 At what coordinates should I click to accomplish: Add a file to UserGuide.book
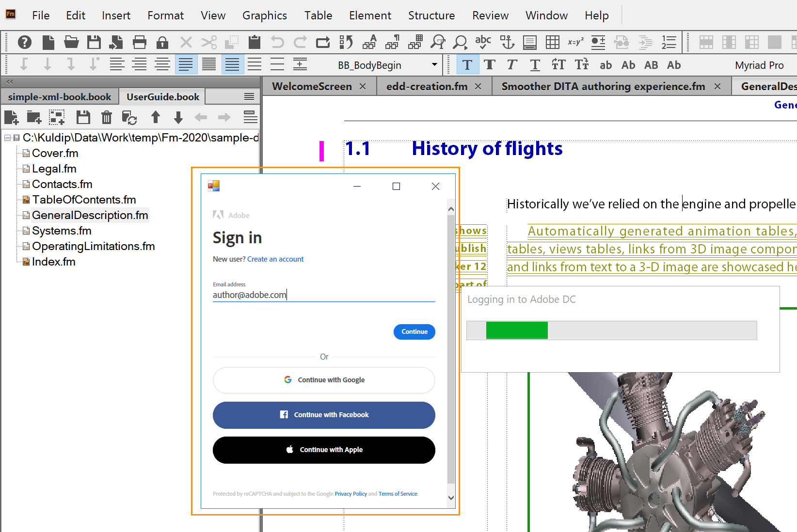point(12,117)
